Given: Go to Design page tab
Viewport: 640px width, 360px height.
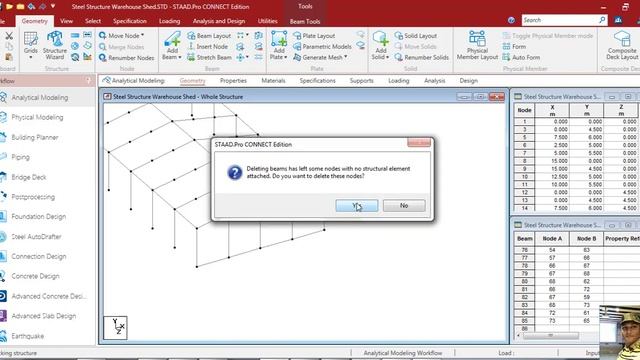Looking at the screenshot, I should (x=469, y=81).
